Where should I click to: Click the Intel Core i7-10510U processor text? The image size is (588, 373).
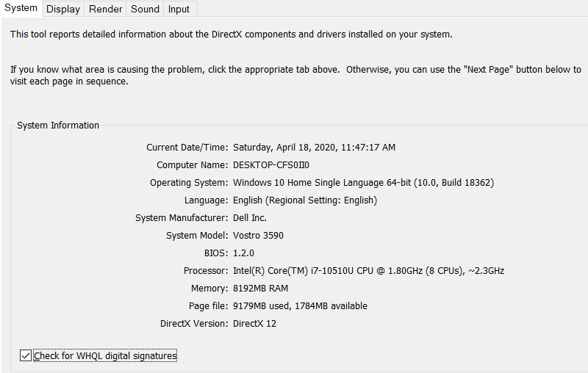pyautogui.click(x=368, y=271)
